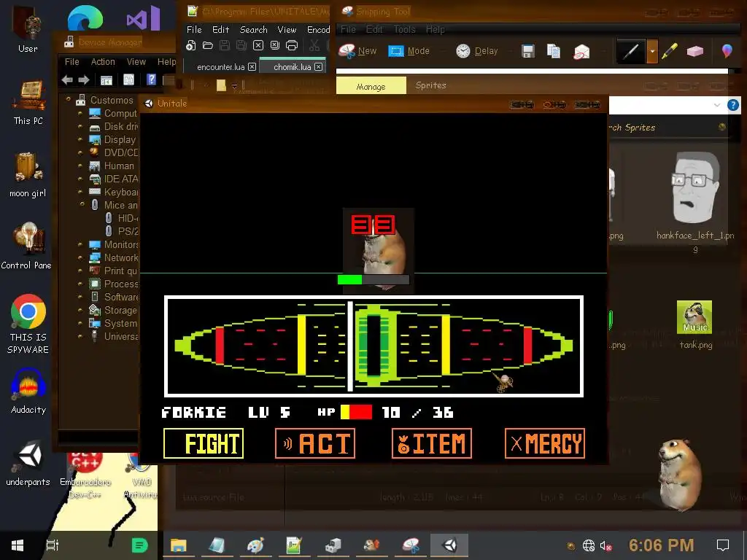Expand the Storage controllers node
The width and height of the screenshot is (747, 560).
[x=80, y=310]
